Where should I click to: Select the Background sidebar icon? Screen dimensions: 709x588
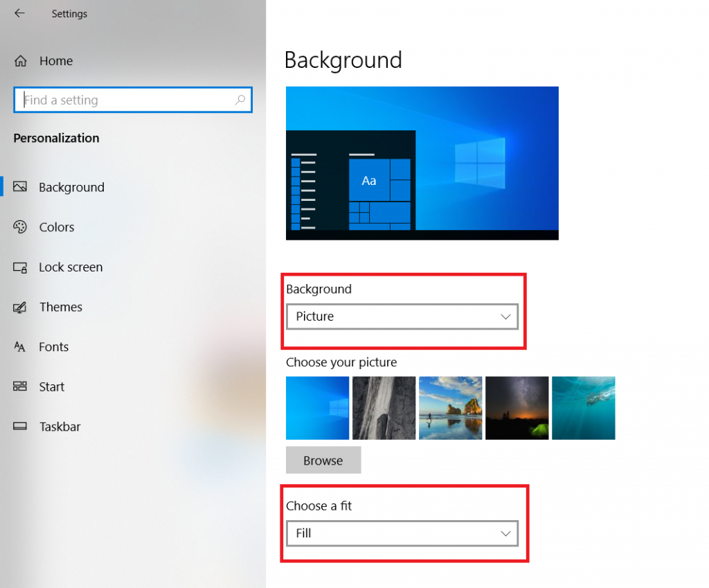coord(21,186)
